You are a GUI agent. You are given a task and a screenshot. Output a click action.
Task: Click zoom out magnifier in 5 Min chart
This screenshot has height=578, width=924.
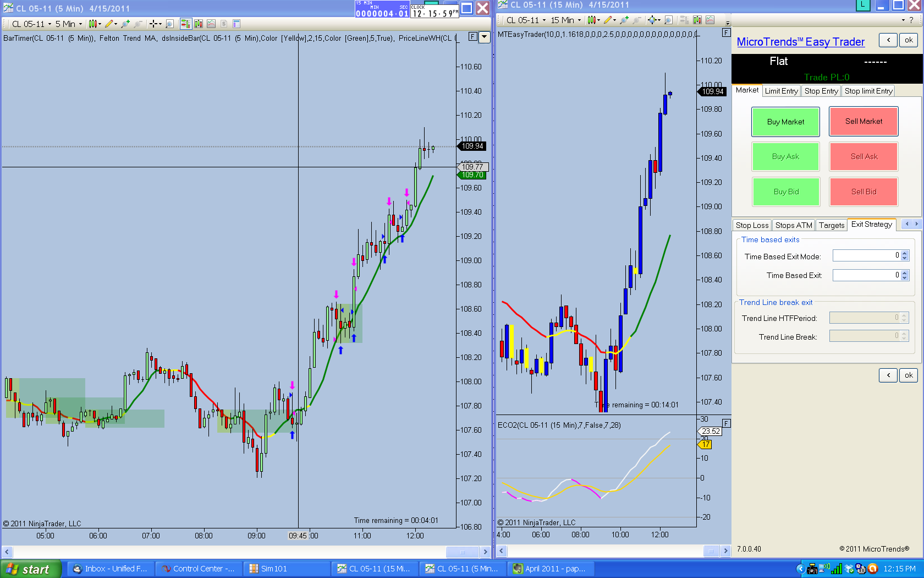(138, 24)
